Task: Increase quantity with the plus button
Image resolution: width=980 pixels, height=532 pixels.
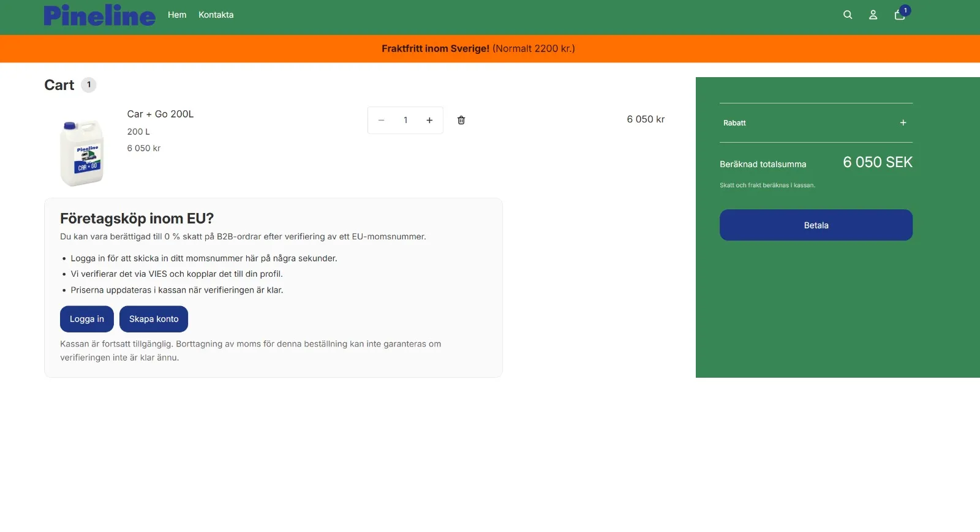Action: click(x=430, y=121)
